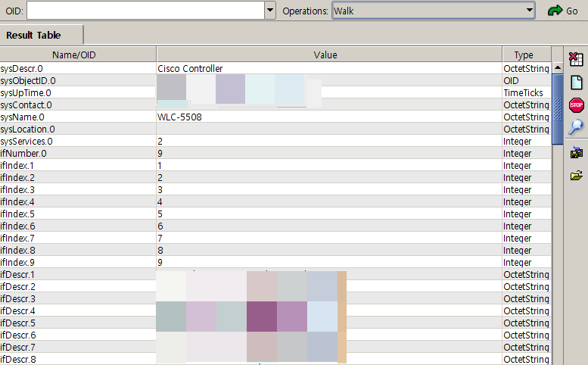
Task: Sort by the Name/OID column header
Action: pos(78,55)
